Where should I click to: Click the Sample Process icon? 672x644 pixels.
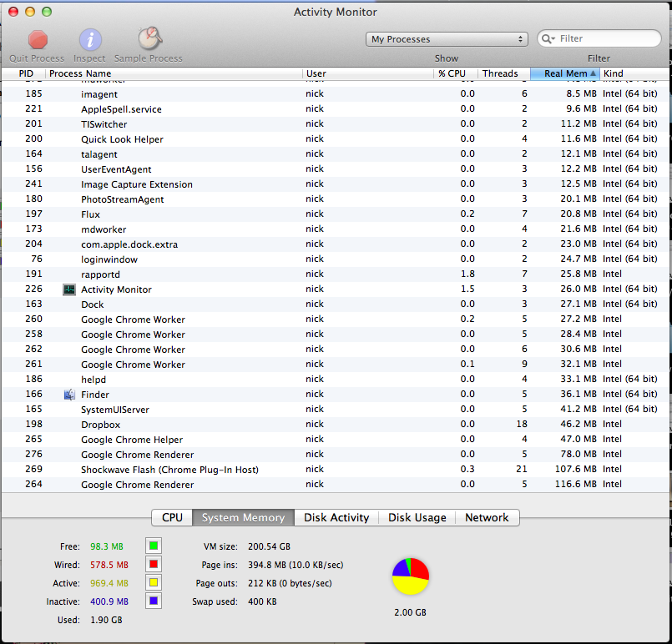tap(149, 39)
